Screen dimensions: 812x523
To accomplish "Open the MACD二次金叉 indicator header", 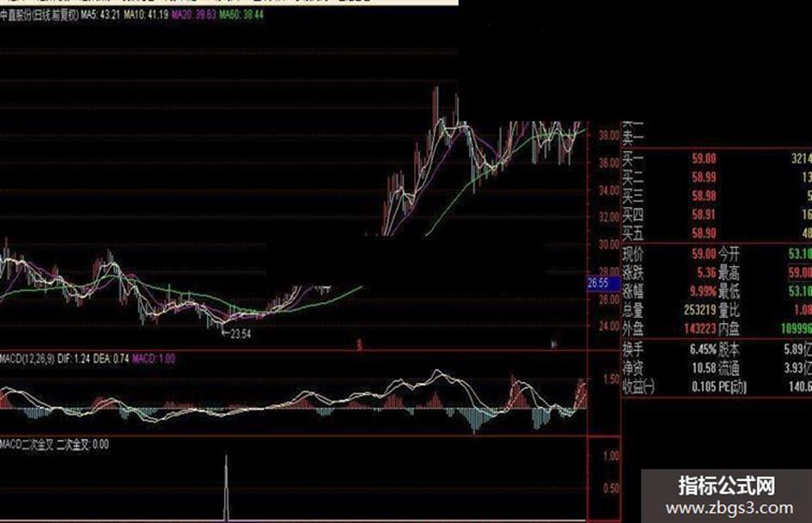I will (27, 444).
